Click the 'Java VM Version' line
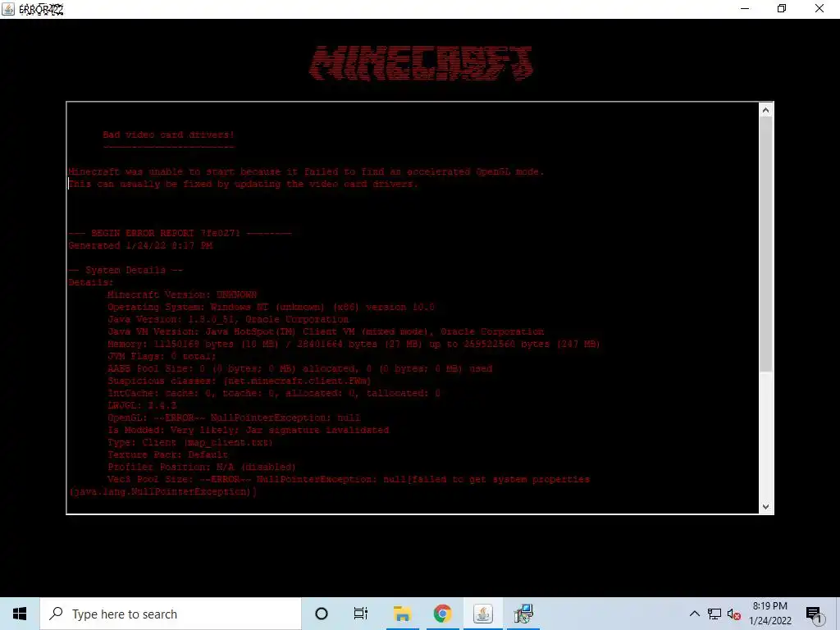The height and width of the screenshot is (630, 840). coord(326,331)
